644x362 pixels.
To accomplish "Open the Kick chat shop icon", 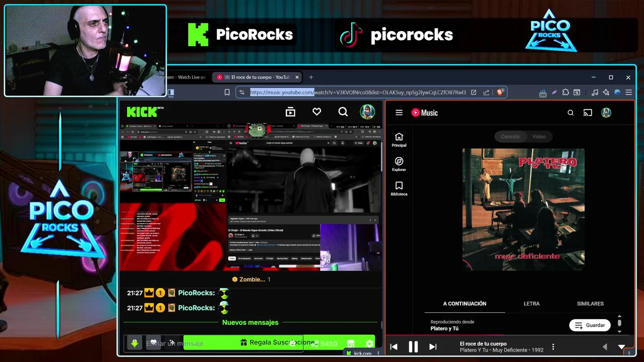I will click(351, 344).
